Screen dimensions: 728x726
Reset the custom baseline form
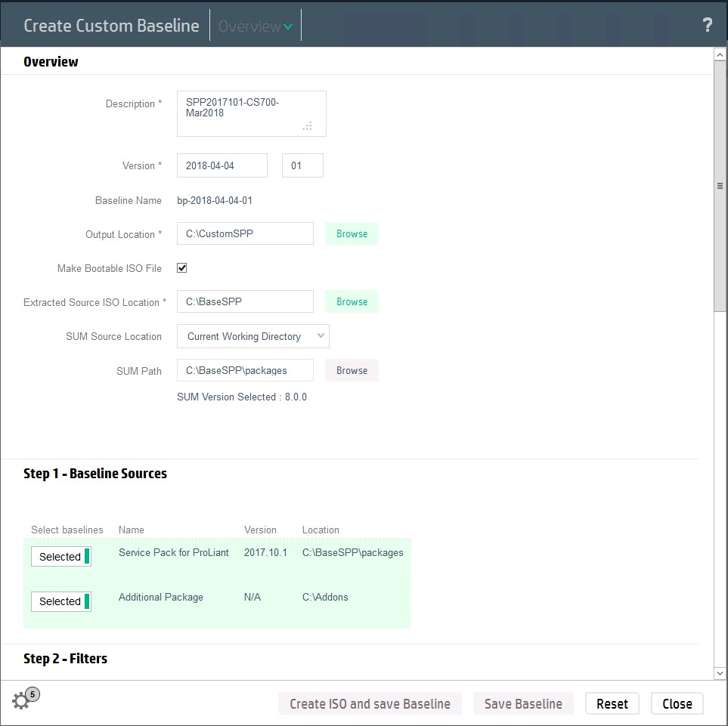point(612,703)
